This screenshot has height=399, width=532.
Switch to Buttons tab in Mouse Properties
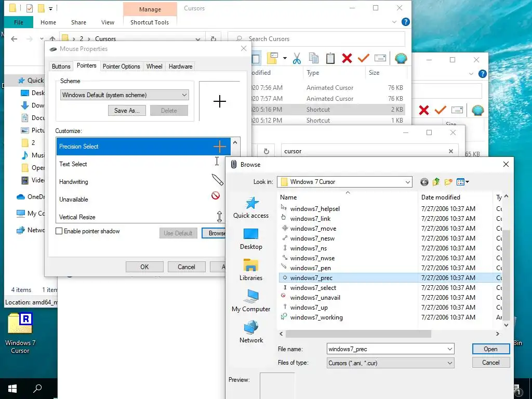[61, 66]
